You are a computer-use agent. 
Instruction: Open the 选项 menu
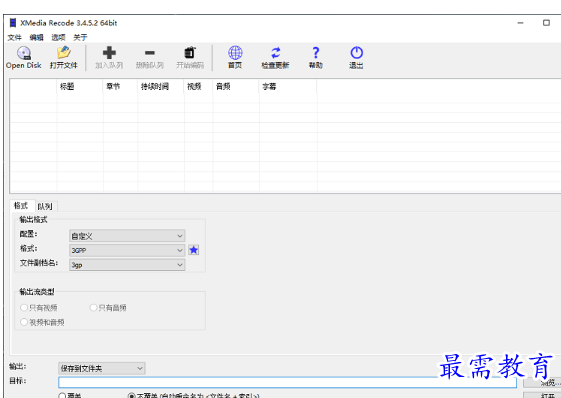58,37
